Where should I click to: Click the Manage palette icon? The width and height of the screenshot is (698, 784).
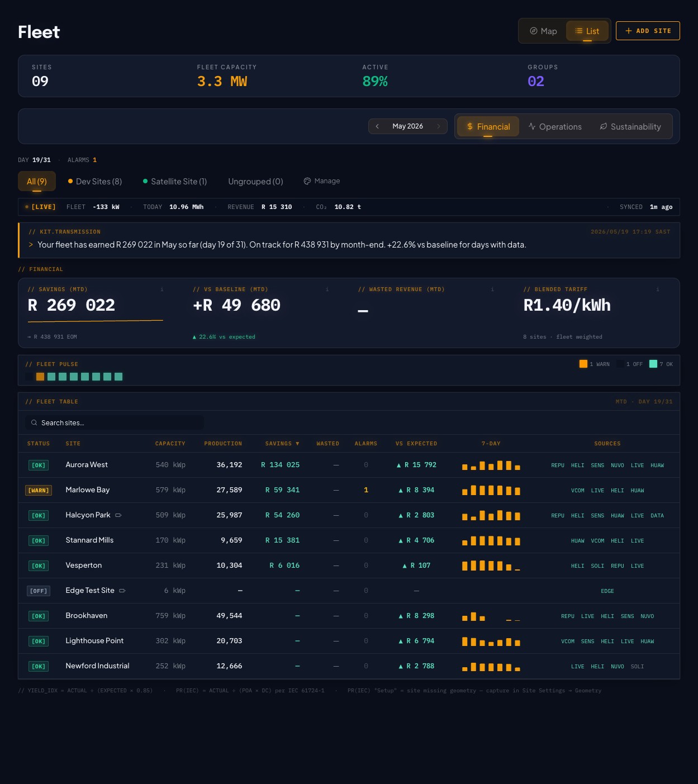click(307, 181)
